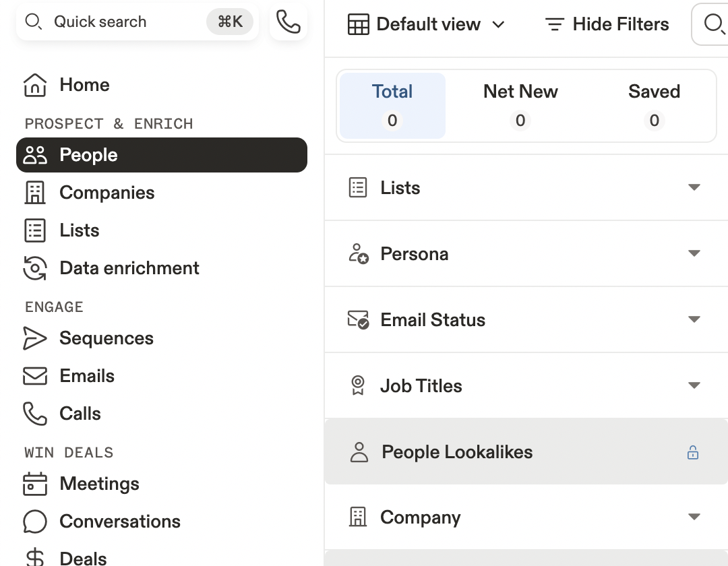Click the Emails envelope icon
728x566 pixels.
35,376
